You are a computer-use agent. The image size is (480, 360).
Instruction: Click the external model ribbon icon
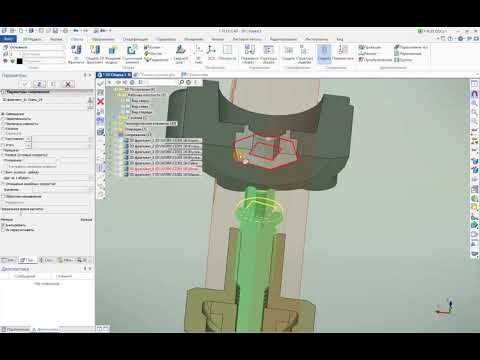(113, 54)
